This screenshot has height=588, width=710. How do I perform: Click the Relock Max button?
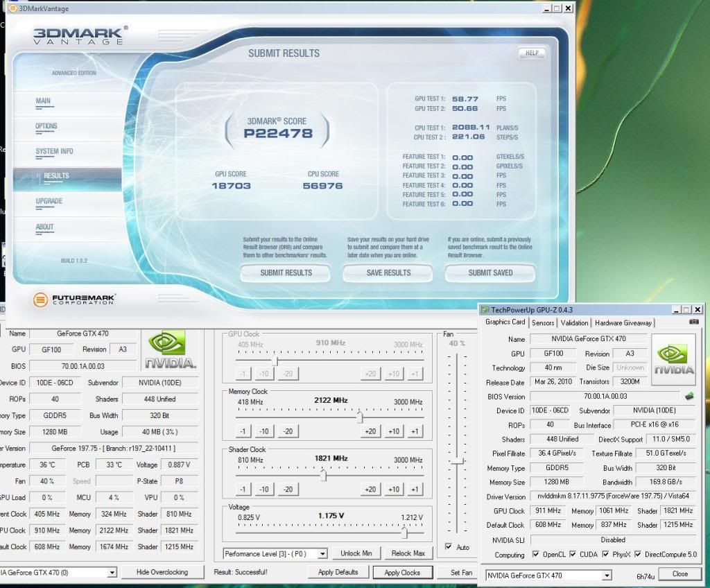408,553
